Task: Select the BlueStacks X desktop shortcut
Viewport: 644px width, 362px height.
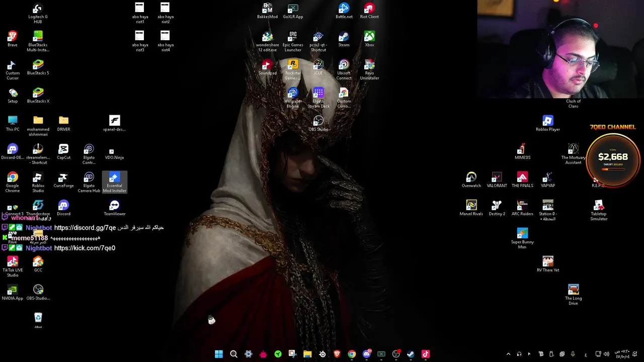Action: pos(38,96)
